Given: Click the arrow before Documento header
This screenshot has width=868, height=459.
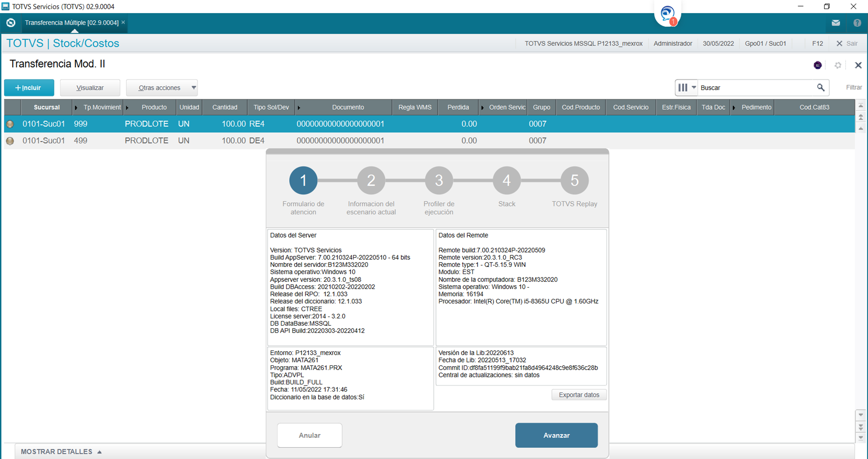Looking at the screenshot, I should (x=299, y=107).
